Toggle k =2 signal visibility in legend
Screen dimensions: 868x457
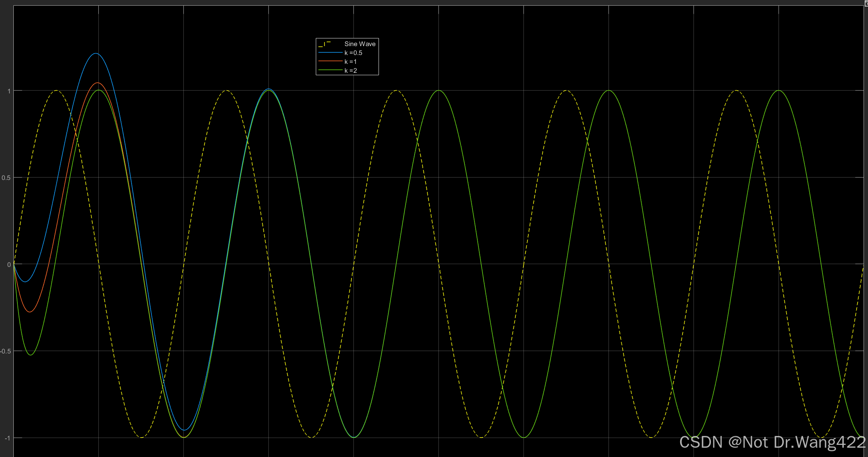point(350,71)
